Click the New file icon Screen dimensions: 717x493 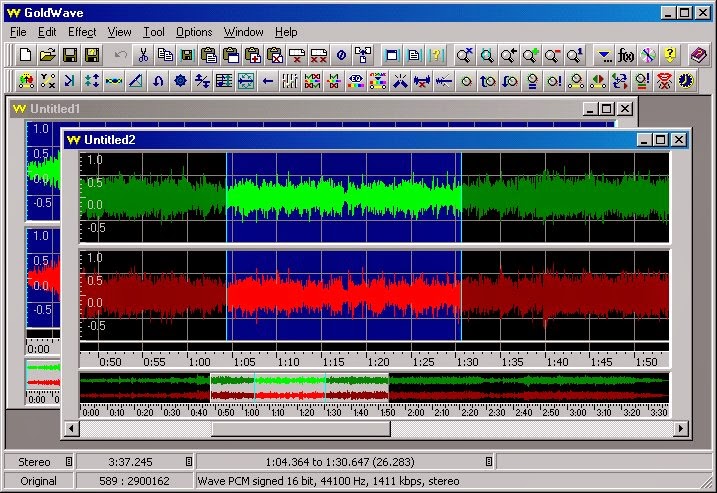(26, 55)
